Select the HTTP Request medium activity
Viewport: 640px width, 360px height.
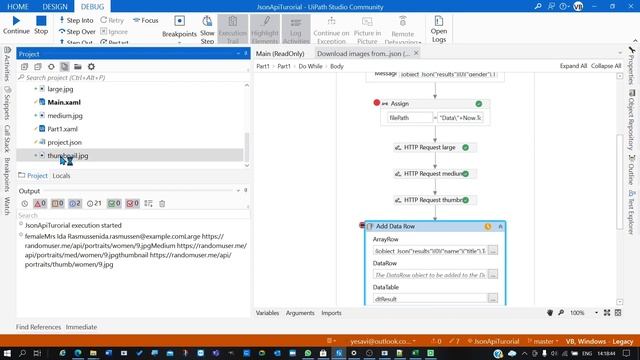[435, 173]
